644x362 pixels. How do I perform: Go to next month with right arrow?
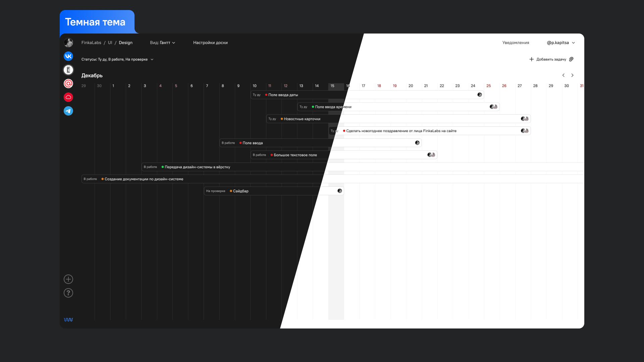pyautogui.click(x=573, y=75)
